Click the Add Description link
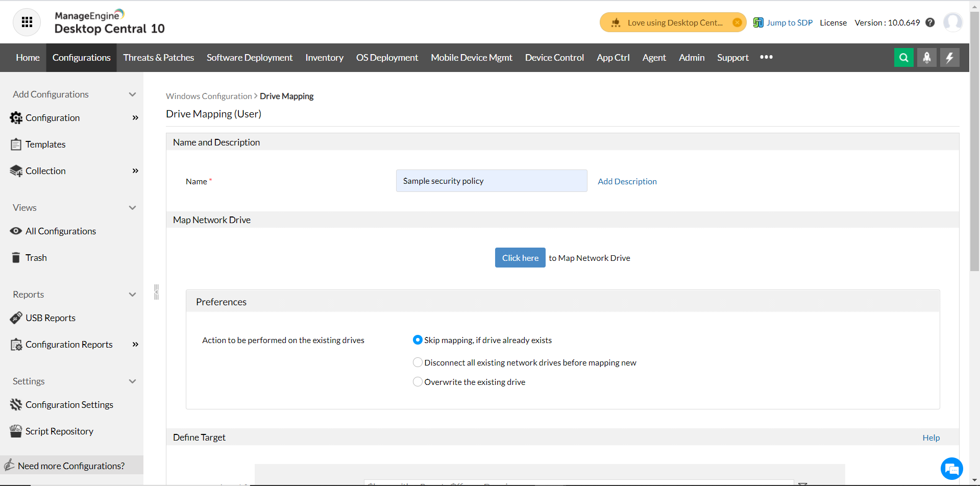 [627, 181]
